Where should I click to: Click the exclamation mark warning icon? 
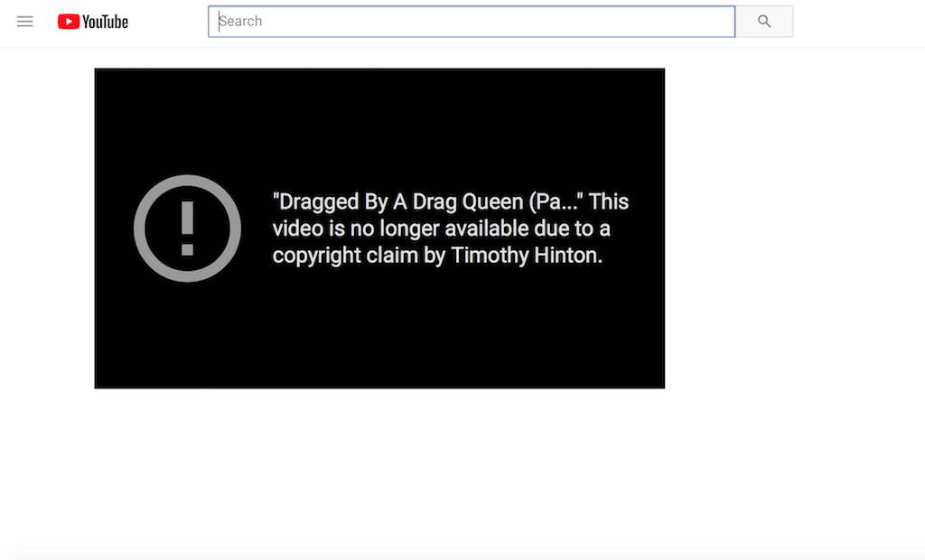coord(187,229)
